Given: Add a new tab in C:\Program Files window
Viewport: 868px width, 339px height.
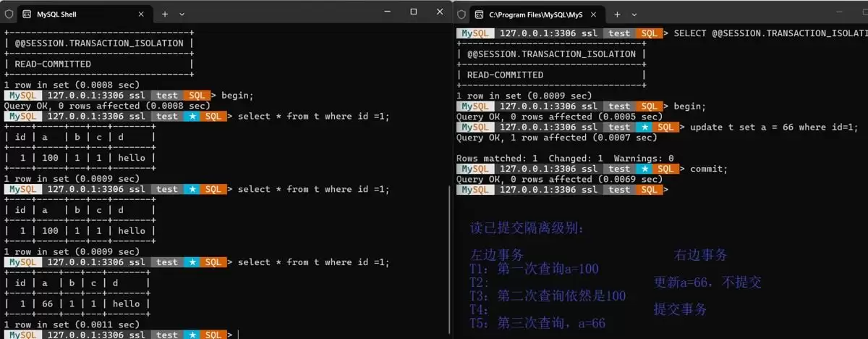Looking at the screenshot, I should pyautogui.click(x=617, y=14).
